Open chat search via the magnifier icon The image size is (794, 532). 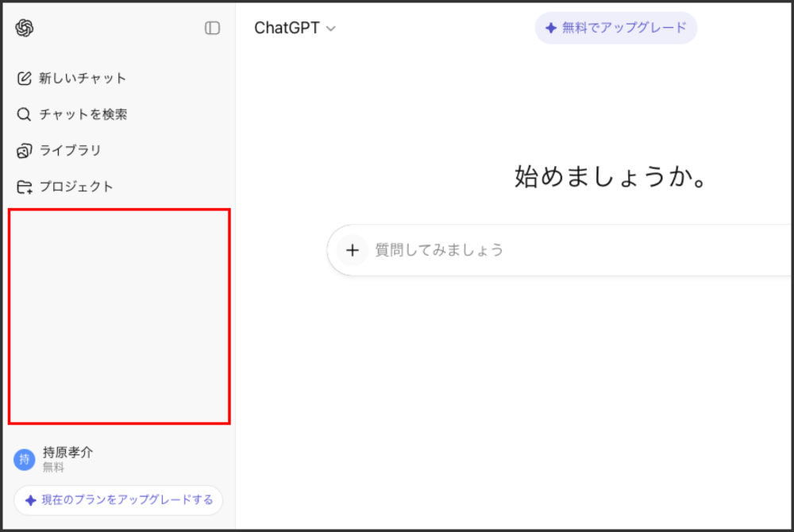(x=24, y=114)
